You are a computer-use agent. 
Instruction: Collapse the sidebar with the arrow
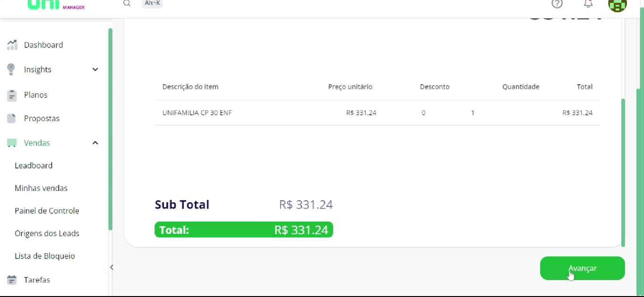(x=112, y=267)
